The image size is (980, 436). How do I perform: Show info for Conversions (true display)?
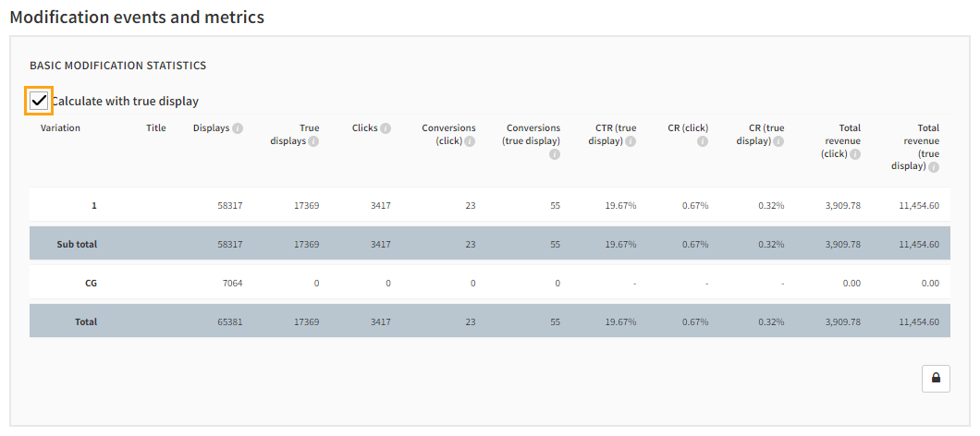555,154
